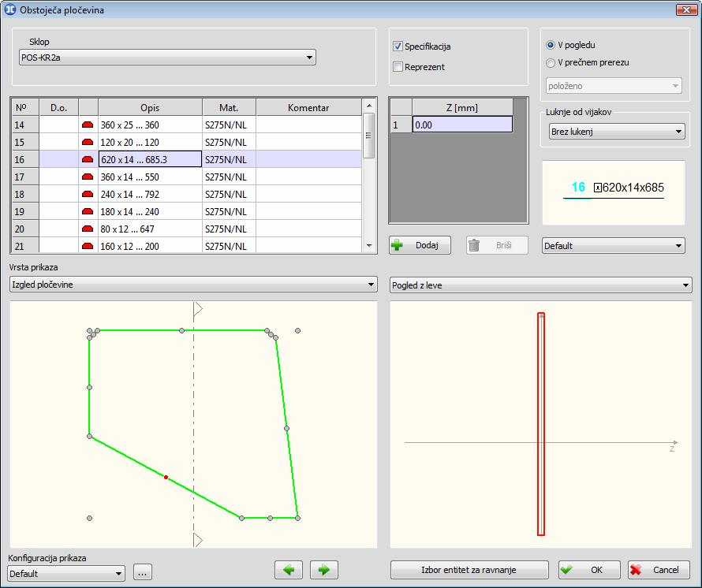Click the red plate icon in row 17
The height and width of the screenshot is (588, 702).
pos(88,177)
